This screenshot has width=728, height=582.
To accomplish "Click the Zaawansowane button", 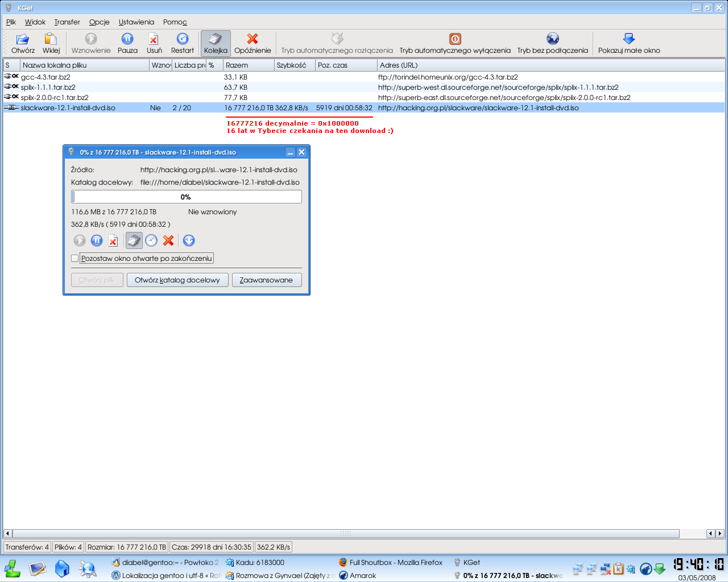I will click(x=266, y=280).
